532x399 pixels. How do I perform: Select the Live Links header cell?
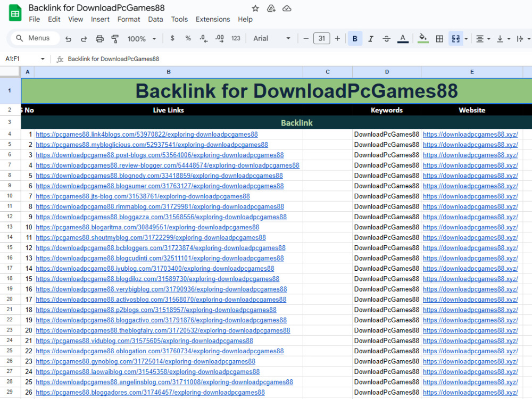pyautogui.click(x=169, y=110)
